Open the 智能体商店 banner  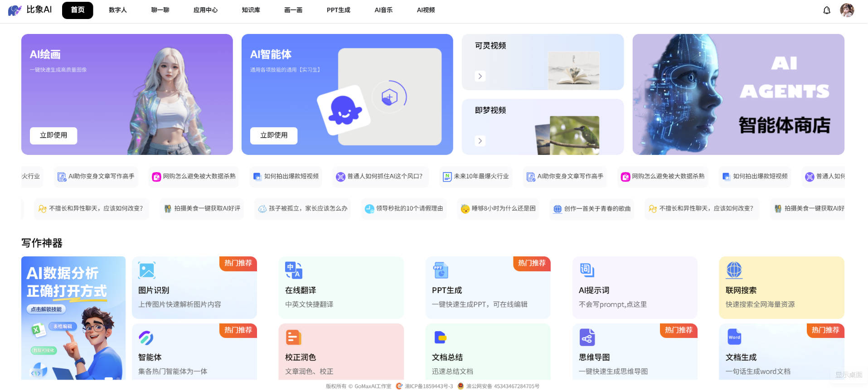click(x=738, y=94)
